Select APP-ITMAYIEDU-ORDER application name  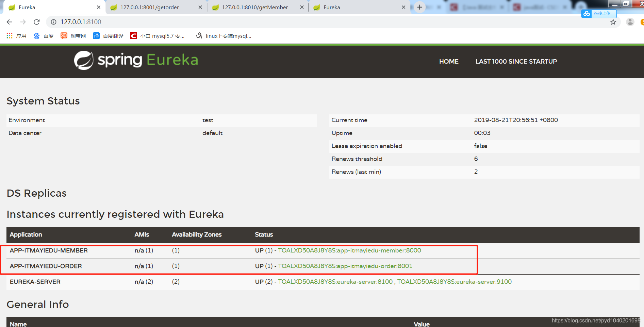[x=46, y=266]
